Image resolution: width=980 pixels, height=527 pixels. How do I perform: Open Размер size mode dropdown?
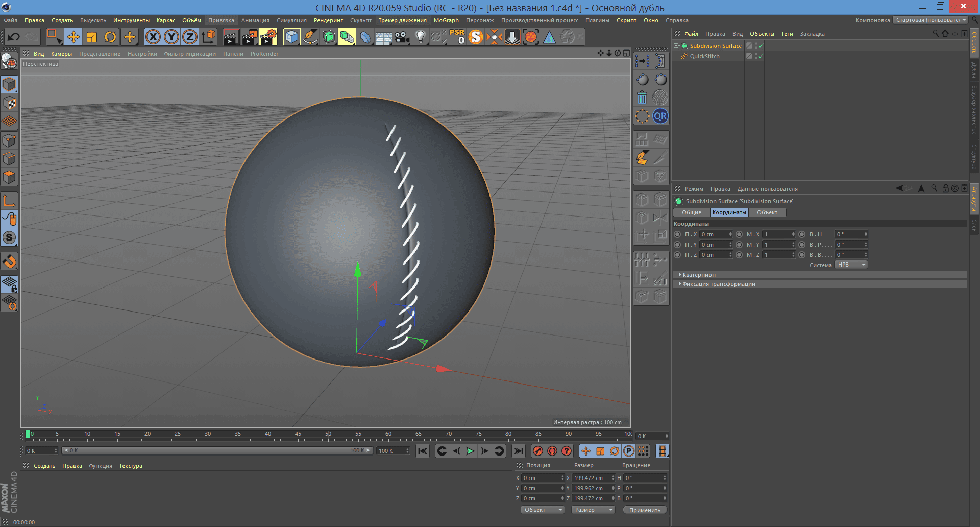(593, 510)
